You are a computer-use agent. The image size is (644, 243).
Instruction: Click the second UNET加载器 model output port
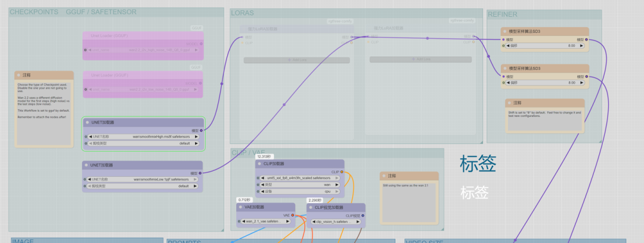[202, 173]
